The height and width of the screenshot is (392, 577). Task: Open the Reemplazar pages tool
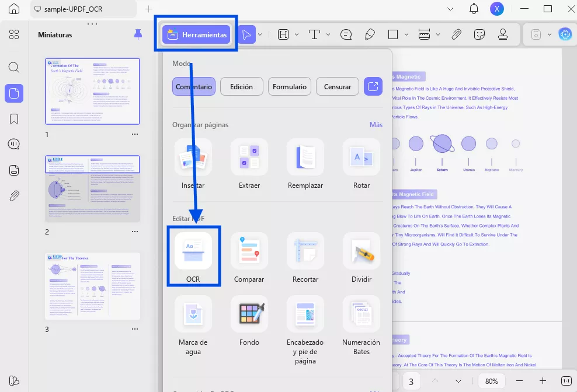click(x=305, y=163)
